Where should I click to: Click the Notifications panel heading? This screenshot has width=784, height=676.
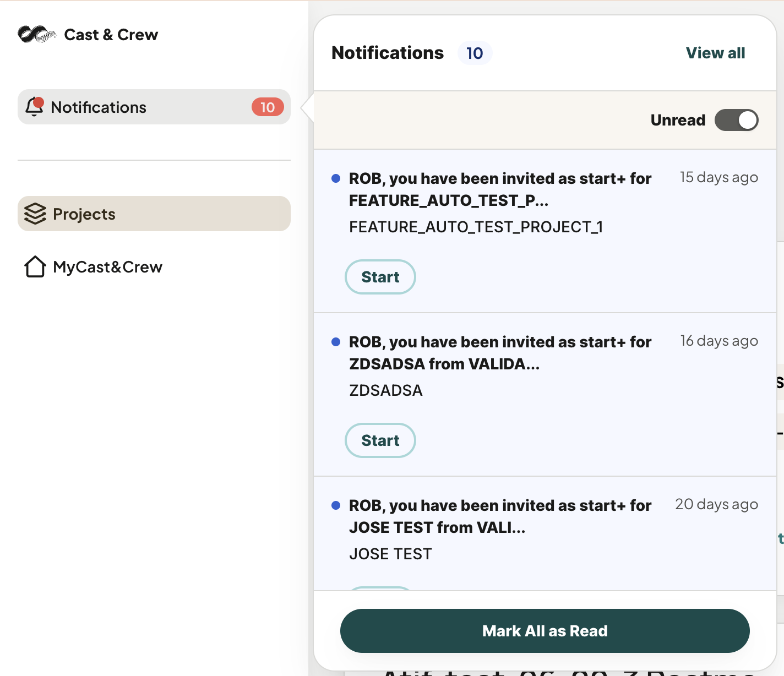click(388, 53)
